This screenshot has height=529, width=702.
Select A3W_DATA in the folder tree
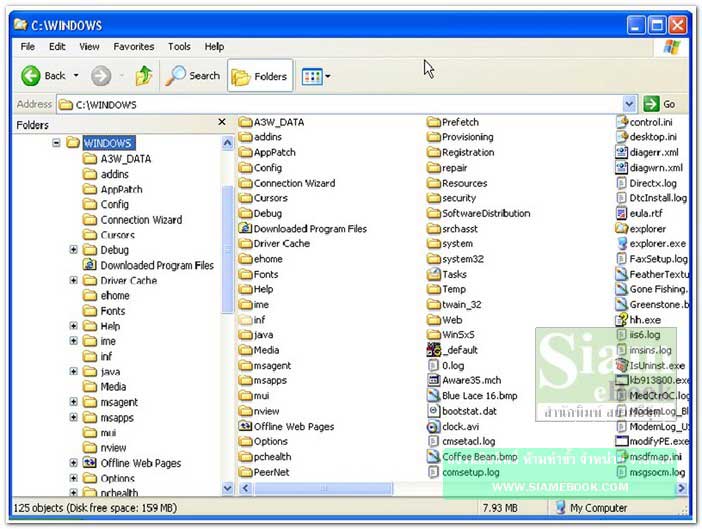click(126, 159)
